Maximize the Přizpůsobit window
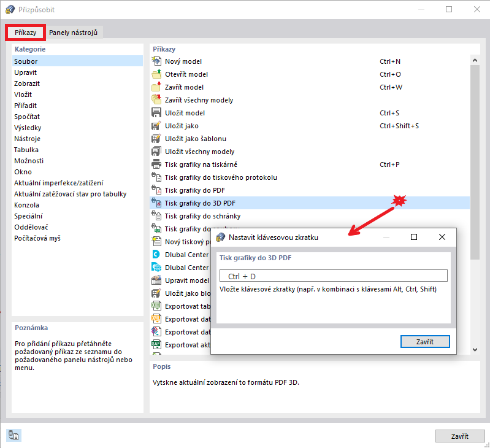 coord(449,9)
